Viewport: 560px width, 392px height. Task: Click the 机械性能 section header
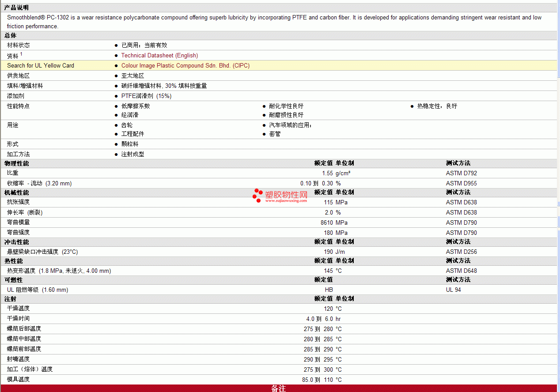16,192
